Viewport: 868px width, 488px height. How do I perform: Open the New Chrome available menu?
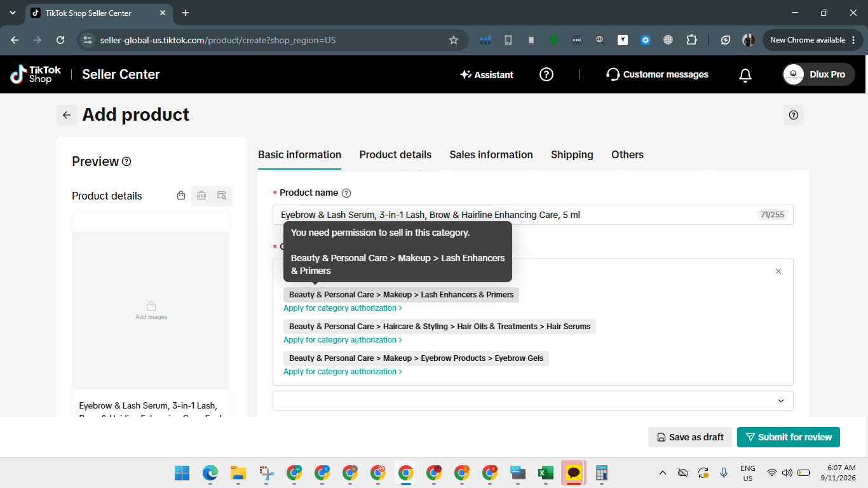point(813,40)
